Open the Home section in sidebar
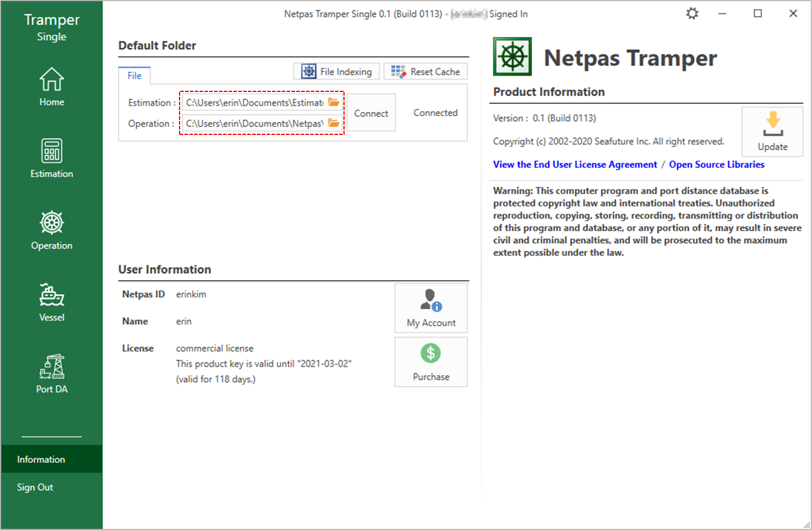 tap(51, 87)
